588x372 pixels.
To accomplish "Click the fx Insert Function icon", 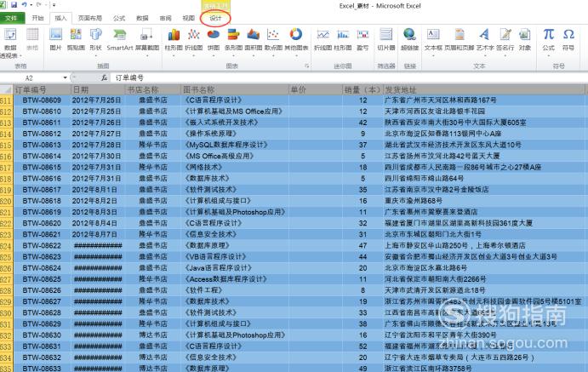I will (105, 77).
